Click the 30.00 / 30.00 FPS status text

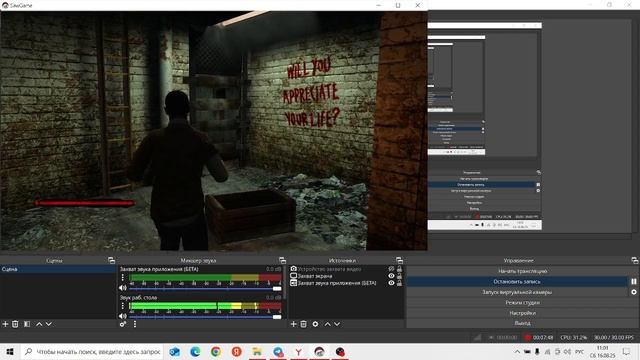(613, 338)
